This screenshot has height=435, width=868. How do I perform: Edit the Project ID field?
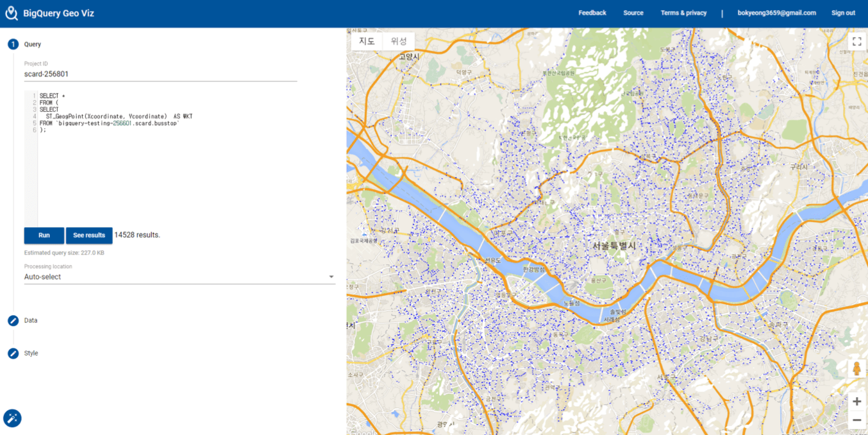pyautogui.click(x=160, y=74)
